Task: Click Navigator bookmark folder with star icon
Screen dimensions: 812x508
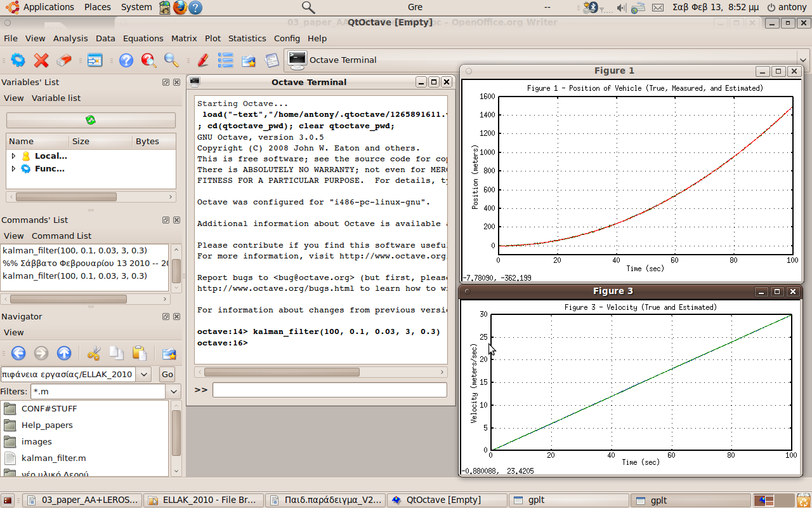Action: [x=169, y=353]
